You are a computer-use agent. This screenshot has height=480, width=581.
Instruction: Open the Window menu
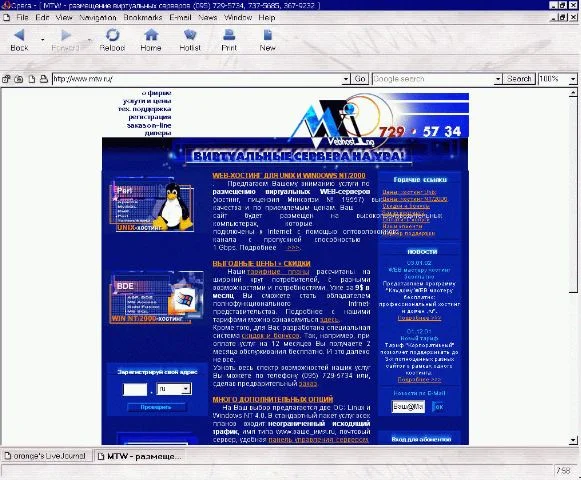click(238, 17)
